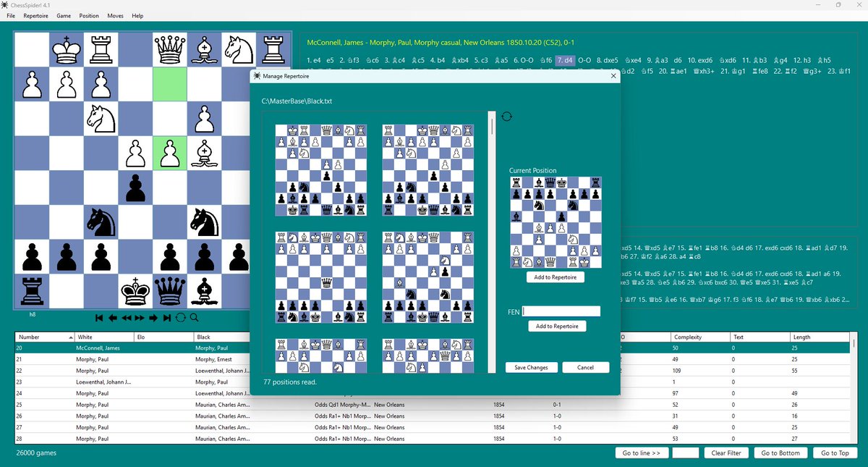
Task: Click Add to Repertoire under Current Position
Action: pyautogui.click(x=556, y=277)
